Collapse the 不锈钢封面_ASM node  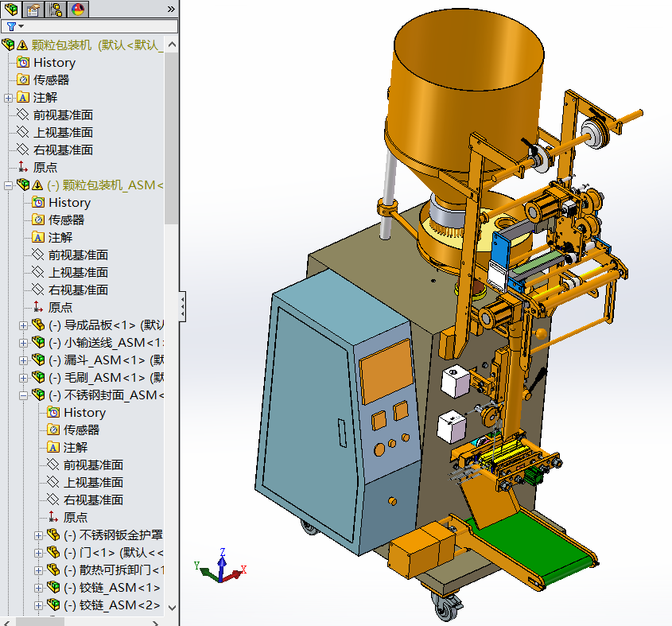click(x=23, y=395)
